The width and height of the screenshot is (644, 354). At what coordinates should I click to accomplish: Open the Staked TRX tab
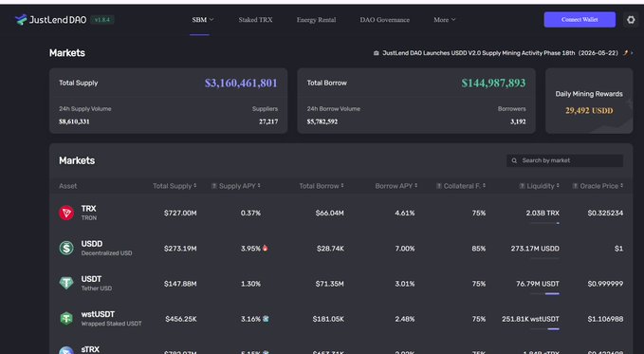255,20
